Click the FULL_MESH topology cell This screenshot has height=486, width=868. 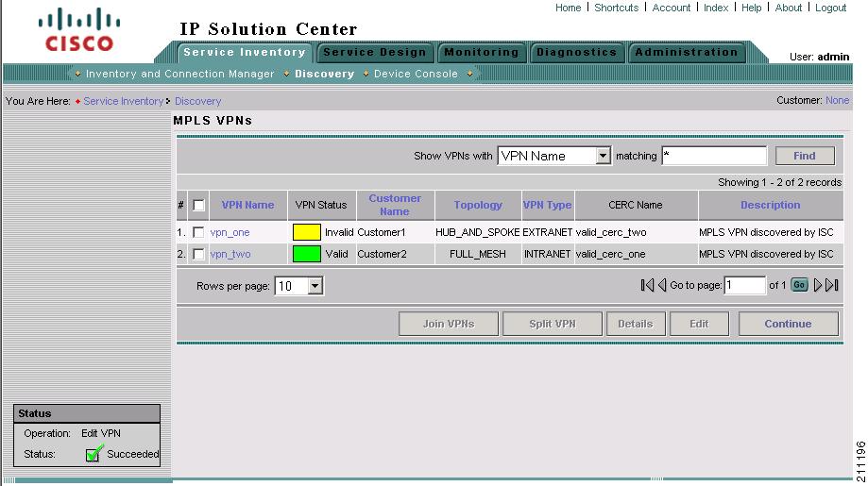[478, 254]
